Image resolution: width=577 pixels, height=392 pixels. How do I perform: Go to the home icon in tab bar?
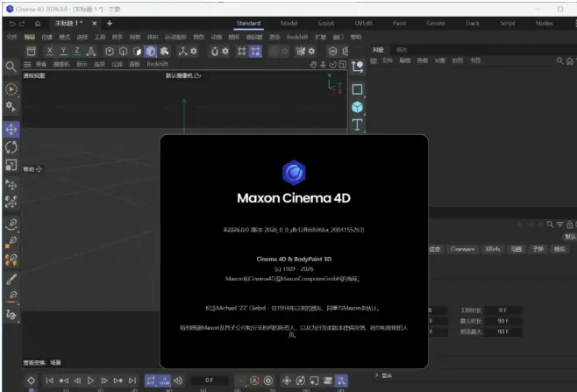tap(38, 24)
